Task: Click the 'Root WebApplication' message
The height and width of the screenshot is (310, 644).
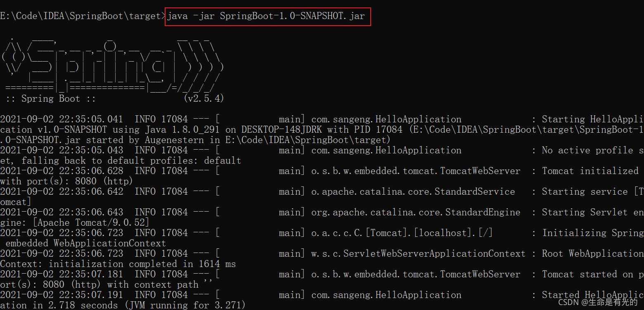Action: click(592, 254)
